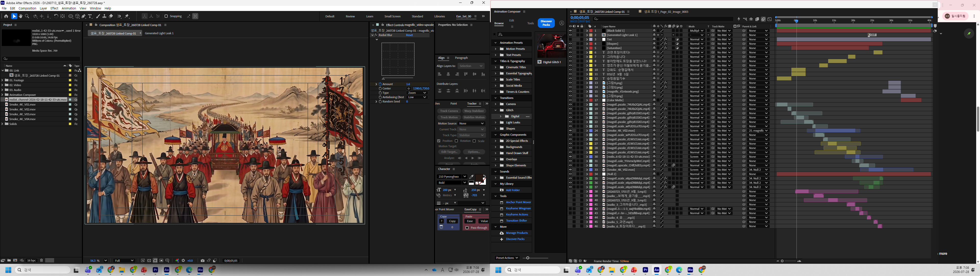Select the Clone Stamp tool
Viewport: 980px width, 276px height.
[105, 16]
